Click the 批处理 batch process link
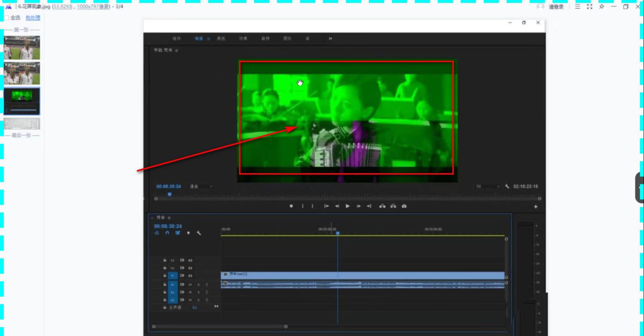The image size is (644, 336). pyautogui.click(x=33, y=18)
